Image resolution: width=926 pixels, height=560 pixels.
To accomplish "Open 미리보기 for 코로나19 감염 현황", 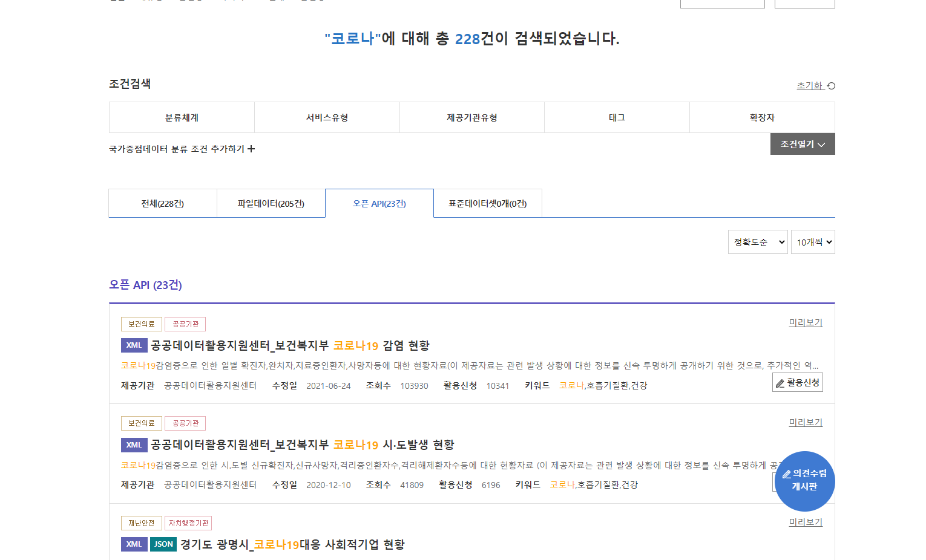I will 806,323.
